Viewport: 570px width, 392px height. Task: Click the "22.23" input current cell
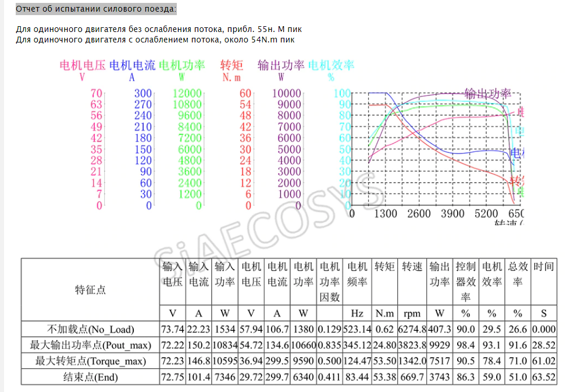coord(198,329)
